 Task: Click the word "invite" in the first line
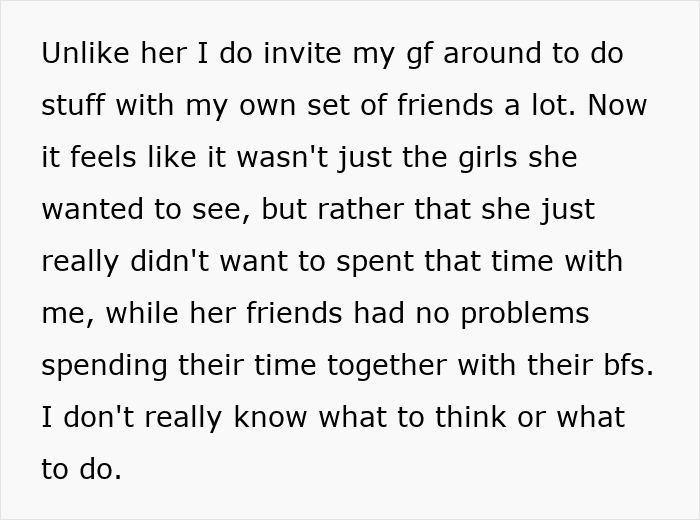coord(303,53)
